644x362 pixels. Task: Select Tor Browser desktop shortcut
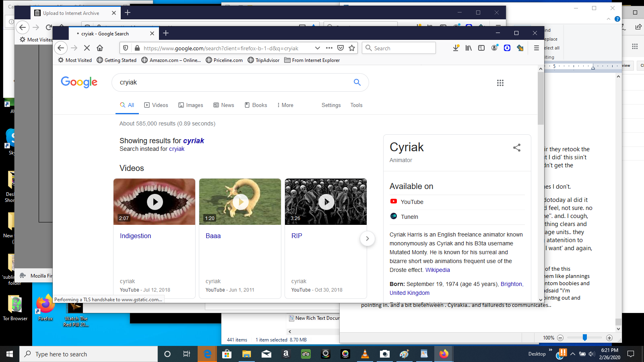pyautogui.click(x=15, y=308)
